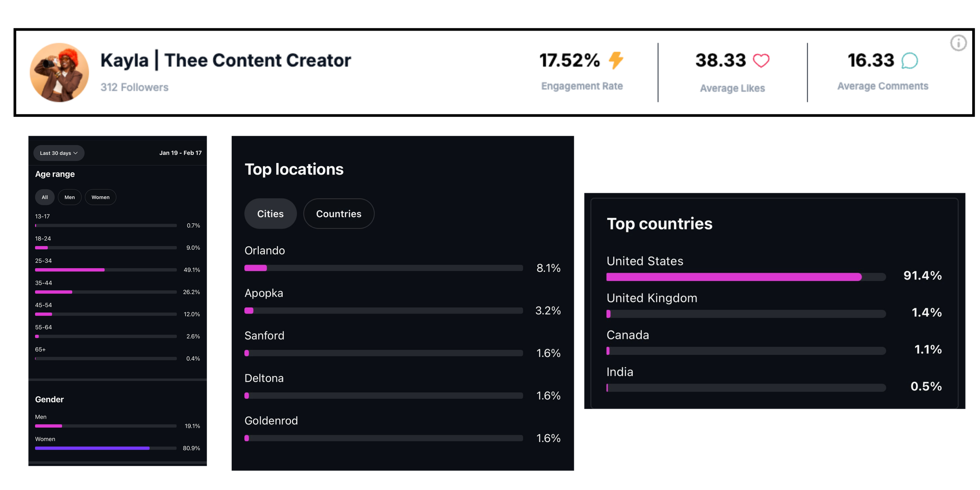Select the Men age range filter
The height and width of the screenshot is (490, 980).
69,197
